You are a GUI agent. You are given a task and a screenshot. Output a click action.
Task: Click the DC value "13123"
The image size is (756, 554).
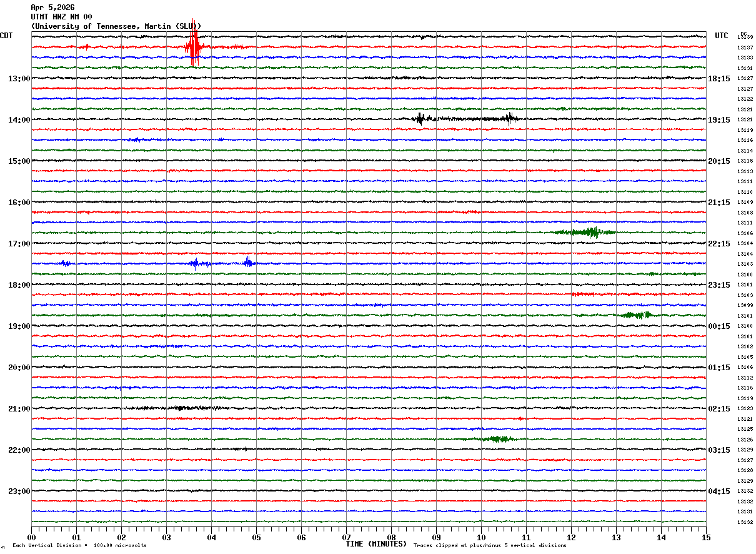[x=745, y=408]
